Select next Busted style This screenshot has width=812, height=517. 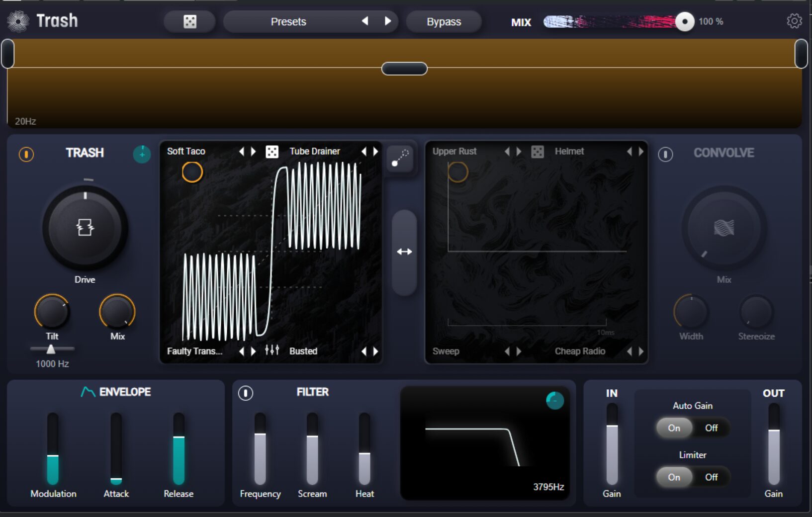tap(376, 351)
